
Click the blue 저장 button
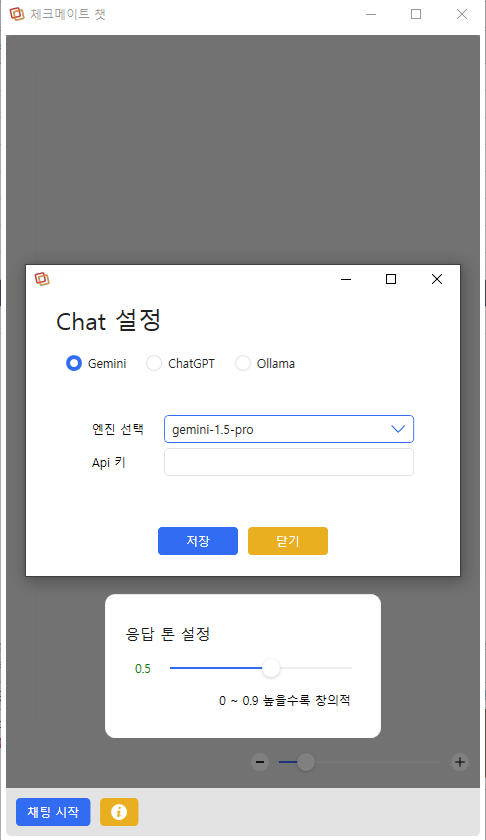pos(198,541)
